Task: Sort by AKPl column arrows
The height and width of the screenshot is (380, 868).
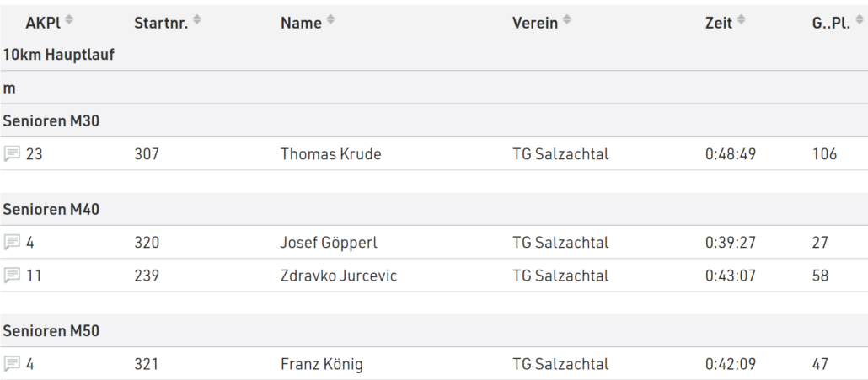Action: pyautogui.click(x=68, y=20)
